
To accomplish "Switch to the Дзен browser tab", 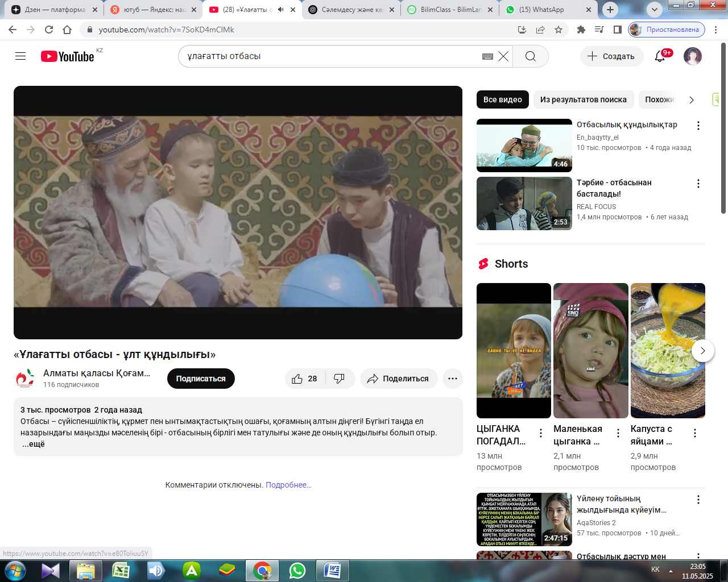I will [55, 10].
